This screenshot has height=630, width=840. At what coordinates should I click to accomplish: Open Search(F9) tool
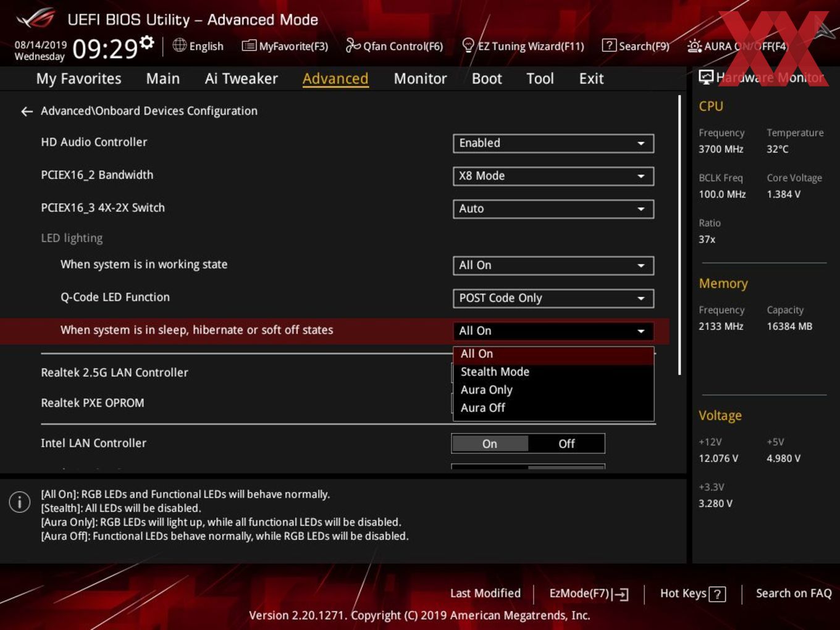pyautogui.click(x=636, y=46)
